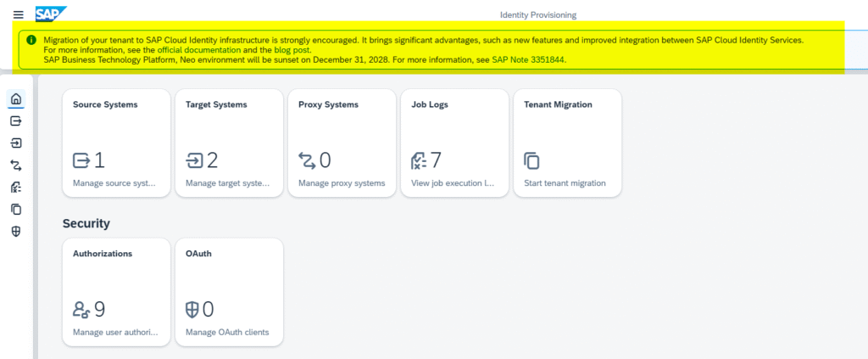The width and height of the screenshot is (868, 359).
Task: Open OAuth shield icon in the sidebar
Action: pos(16,232)
